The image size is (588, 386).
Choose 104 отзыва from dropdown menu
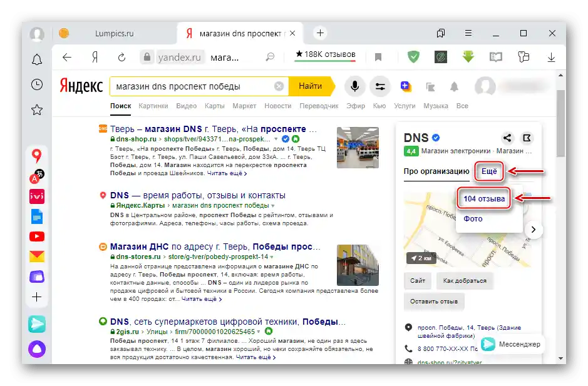click(484, 199)
